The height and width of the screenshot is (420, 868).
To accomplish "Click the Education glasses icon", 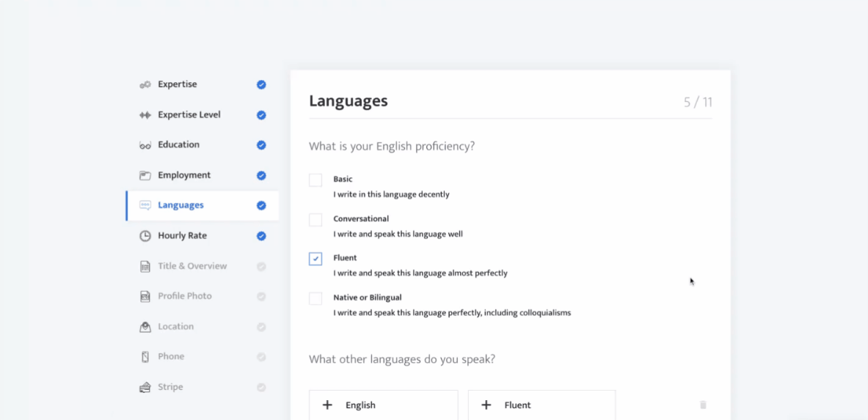I will tap(145, 145).
